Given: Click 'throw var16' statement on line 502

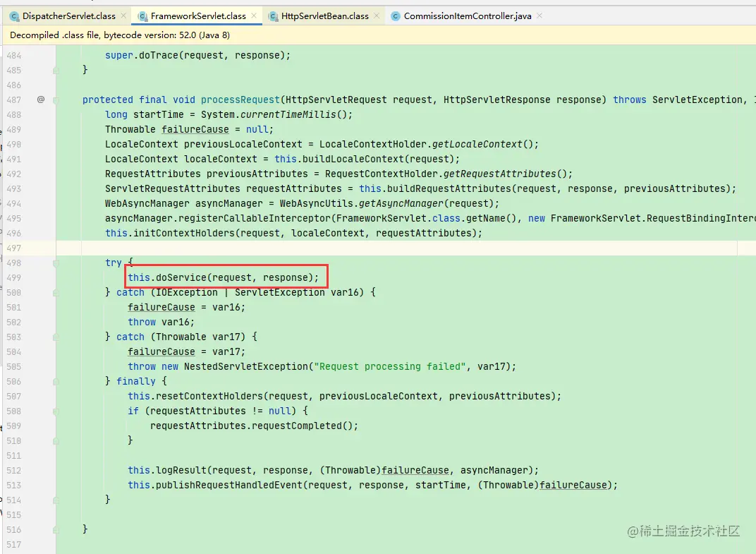Looking at the screenshot, I should 161,323.
